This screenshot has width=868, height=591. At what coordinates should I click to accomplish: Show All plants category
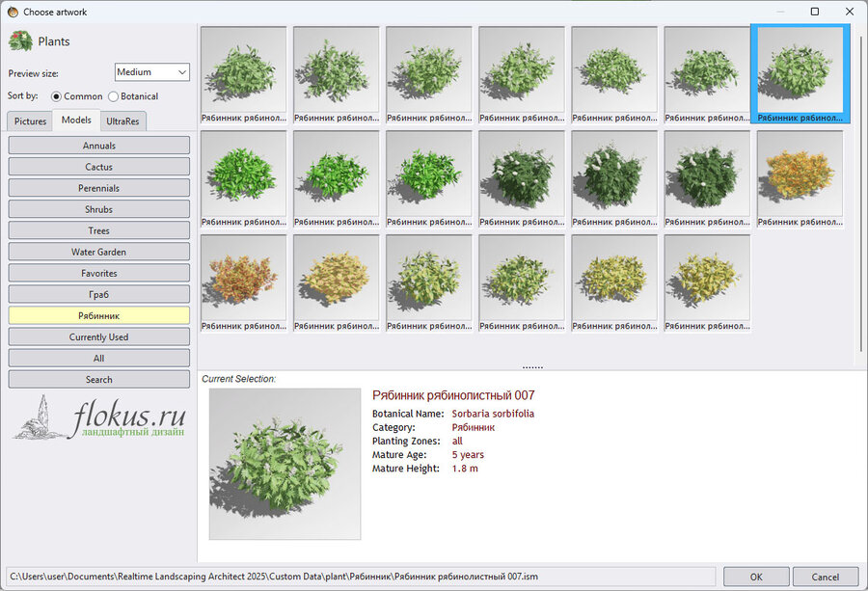[x=99, y=358]
